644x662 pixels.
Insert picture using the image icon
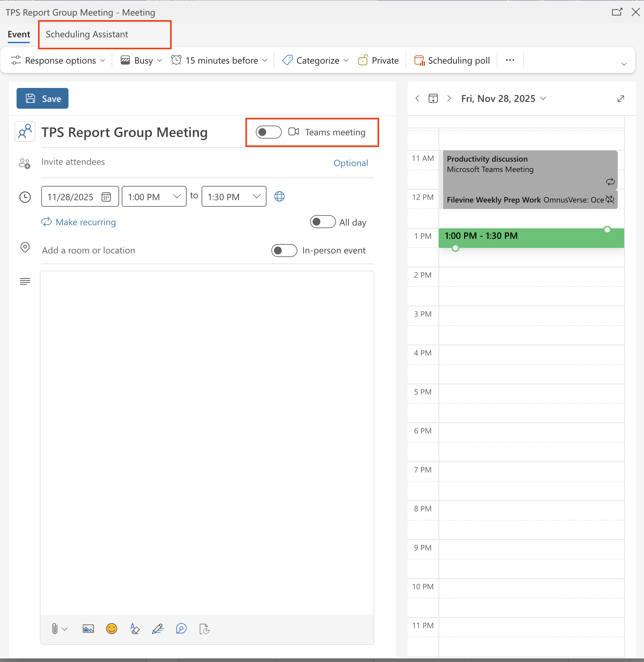coord(88,629)
